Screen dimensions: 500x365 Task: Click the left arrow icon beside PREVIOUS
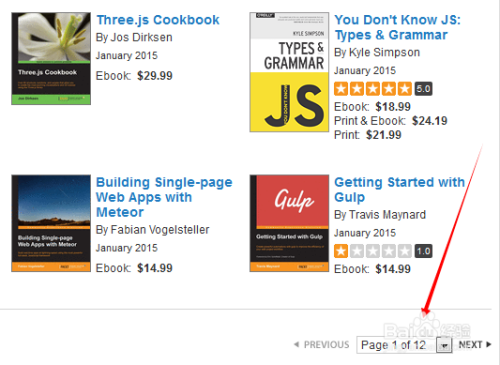click(x=296, y=344)
